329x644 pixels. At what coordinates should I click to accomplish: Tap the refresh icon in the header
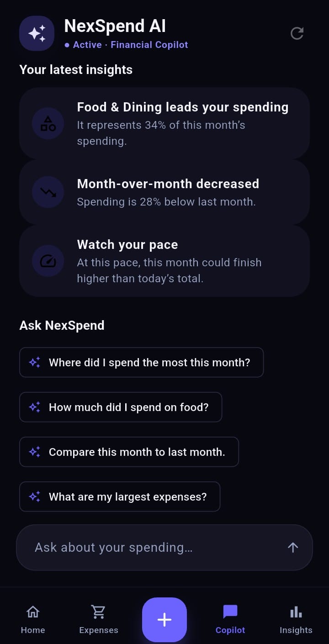pyautogui.click(x=297, y=33)
